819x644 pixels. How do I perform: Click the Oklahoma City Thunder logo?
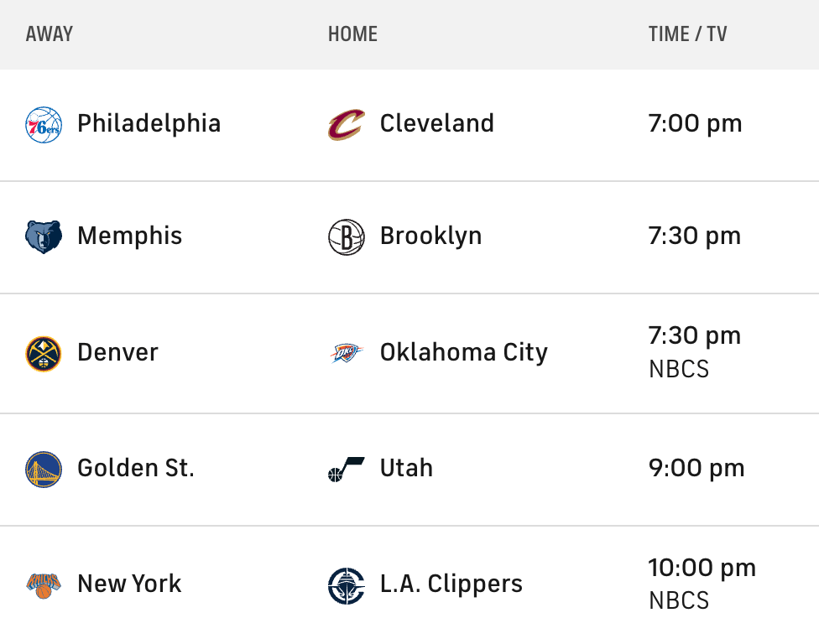[346, 353]
